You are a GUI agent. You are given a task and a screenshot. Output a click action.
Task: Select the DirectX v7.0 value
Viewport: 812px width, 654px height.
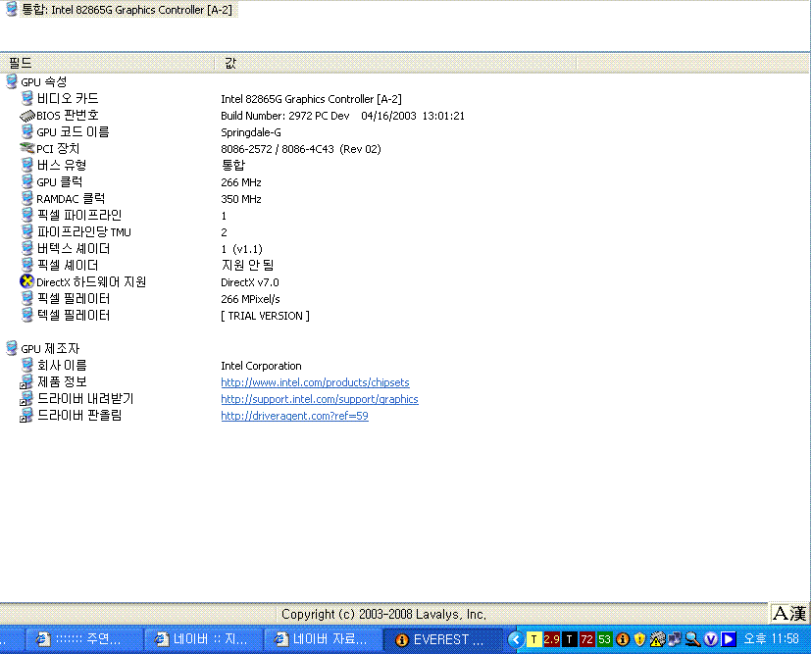(x=250, y=282)
